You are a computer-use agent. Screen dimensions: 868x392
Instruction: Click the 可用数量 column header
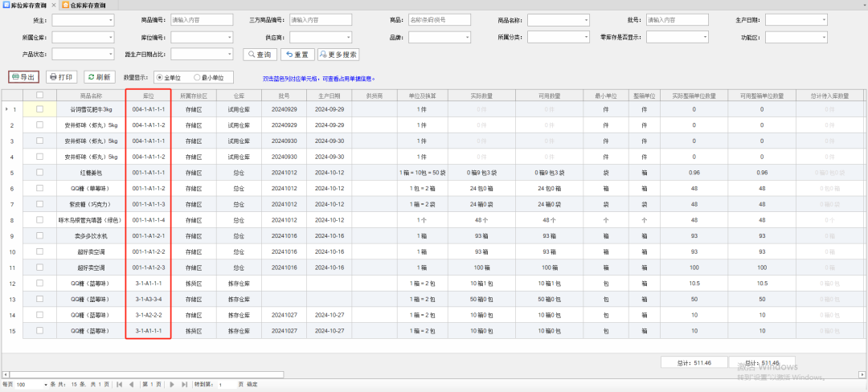(549, 95)
